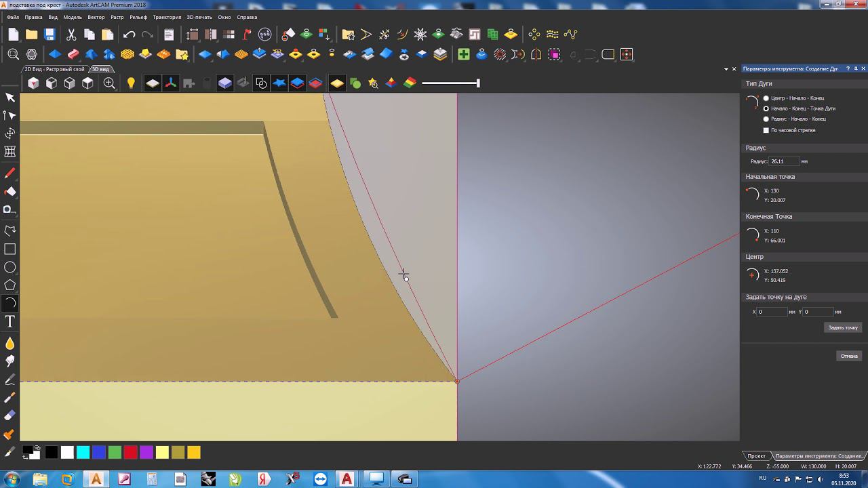The image size is (868, 488).
Task: Click the green plus icon in the toolbar
Action: point(464,54)
